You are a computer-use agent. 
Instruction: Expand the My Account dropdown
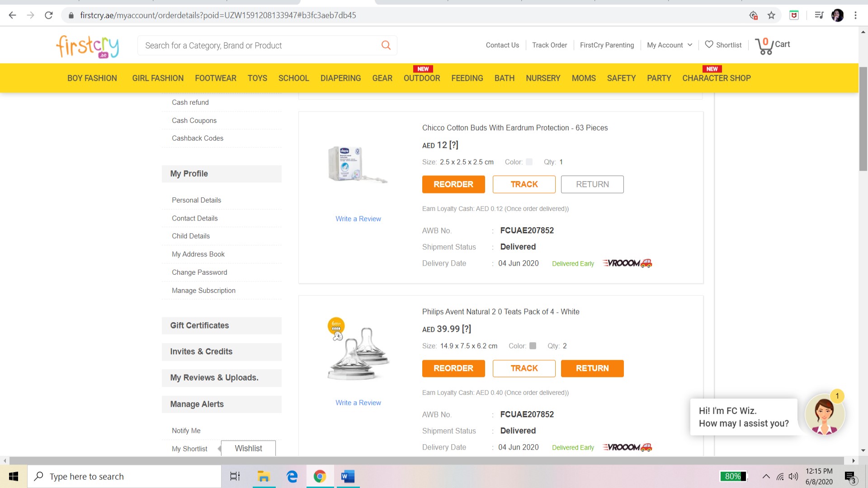point(670,45)
